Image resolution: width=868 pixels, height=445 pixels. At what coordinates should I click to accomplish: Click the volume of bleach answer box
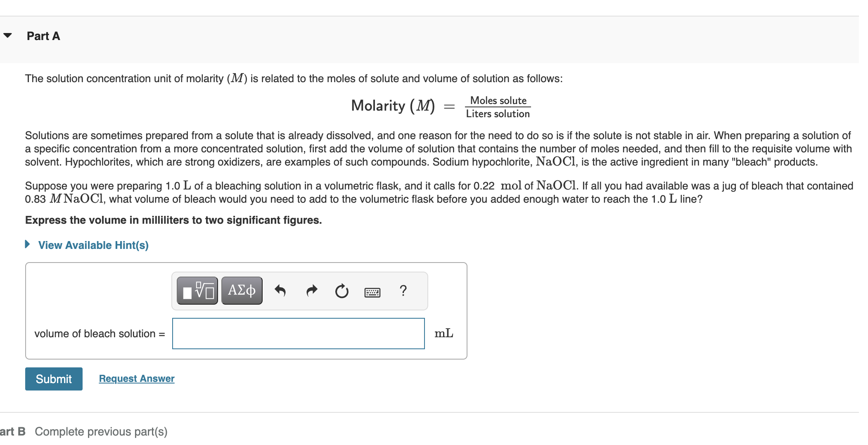(x=298, y=334)
